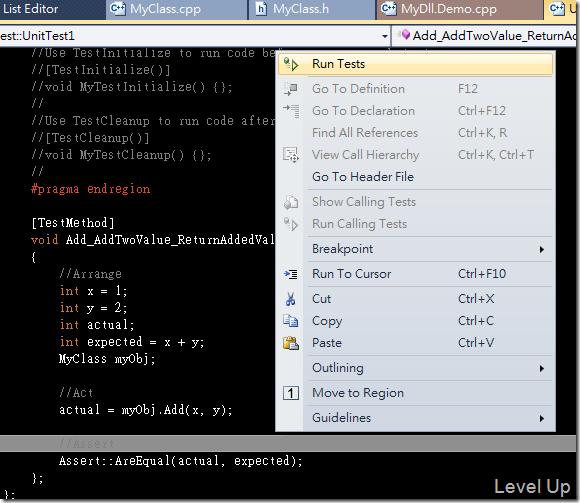Click the 'actual = myObj.Add(x, y);' line
The image size is (580, 503).
pos(146,410)
